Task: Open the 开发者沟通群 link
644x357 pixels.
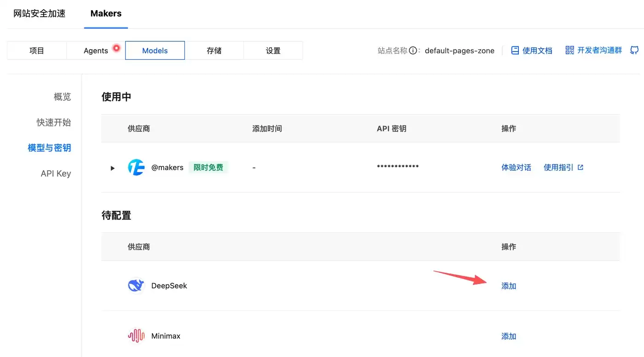Action: (x=600, y=50)
